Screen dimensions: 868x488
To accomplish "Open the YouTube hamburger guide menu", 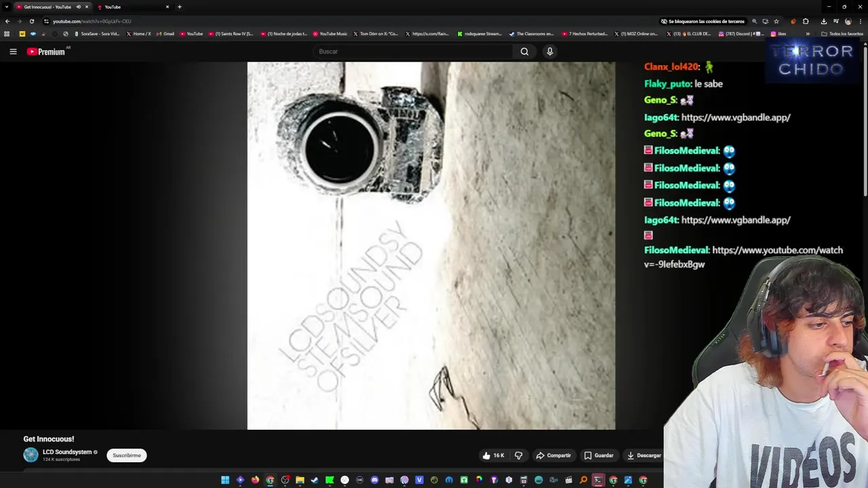I will pyautogui.click(x=13, y=52).
